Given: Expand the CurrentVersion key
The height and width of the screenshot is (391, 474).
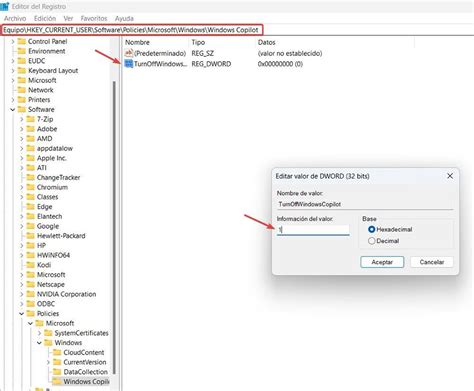Looking at the screenshot, I should pyautogui.click(x=48, y=362).
